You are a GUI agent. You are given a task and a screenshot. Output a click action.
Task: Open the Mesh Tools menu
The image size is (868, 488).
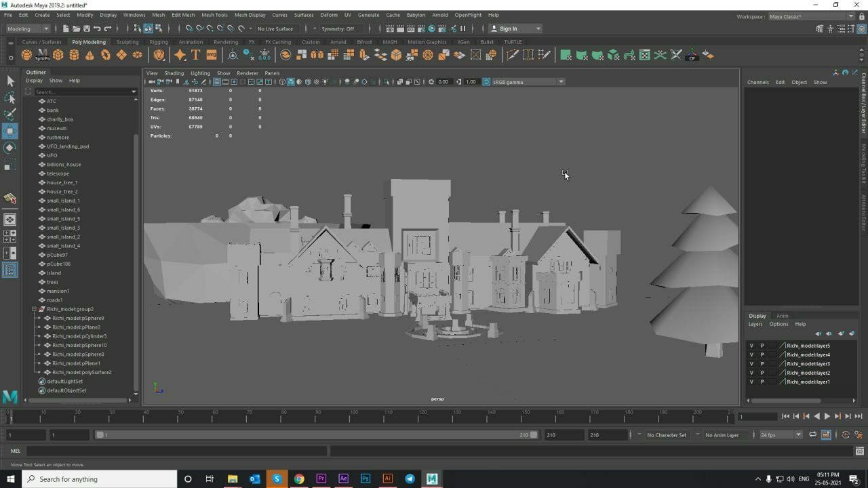214,15
